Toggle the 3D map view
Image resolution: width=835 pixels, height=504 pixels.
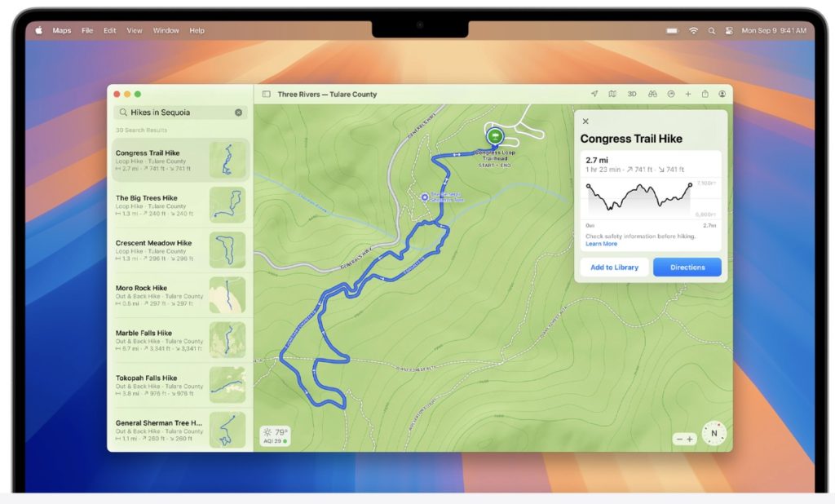(x=632, y=95)
